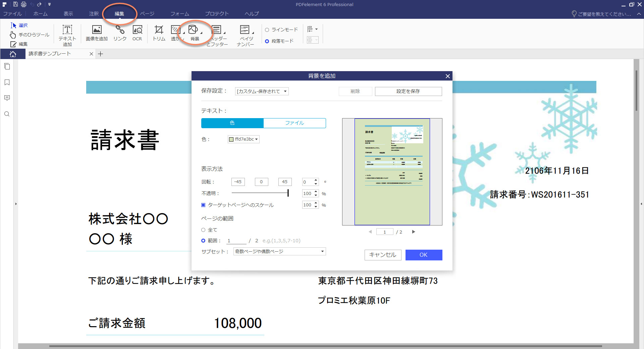This screenshot has height=349, width=644.
Task: Click the キャンセル button
Action: pyautogui.click(x=383, y=255)
